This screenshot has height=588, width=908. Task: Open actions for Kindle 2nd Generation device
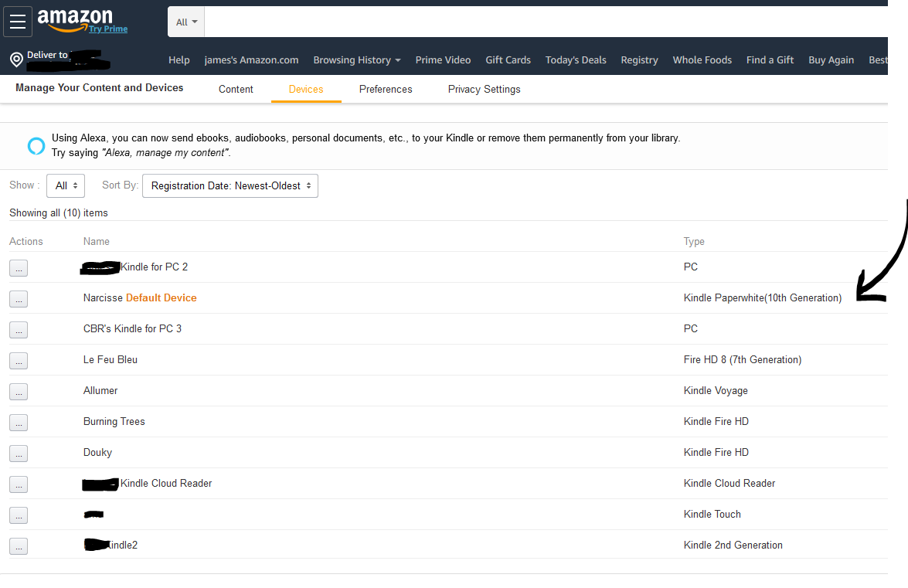[19, 546]
